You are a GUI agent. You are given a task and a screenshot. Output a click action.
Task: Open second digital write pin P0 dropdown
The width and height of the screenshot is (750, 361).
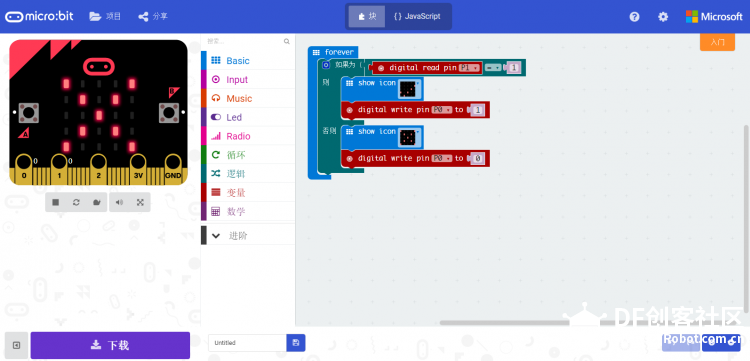click(441, 158)
